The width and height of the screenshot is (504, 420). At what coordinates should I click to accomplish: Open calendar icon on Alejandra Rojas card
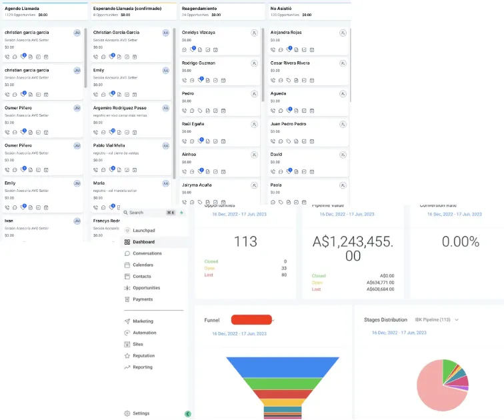(x=312, y=50)
